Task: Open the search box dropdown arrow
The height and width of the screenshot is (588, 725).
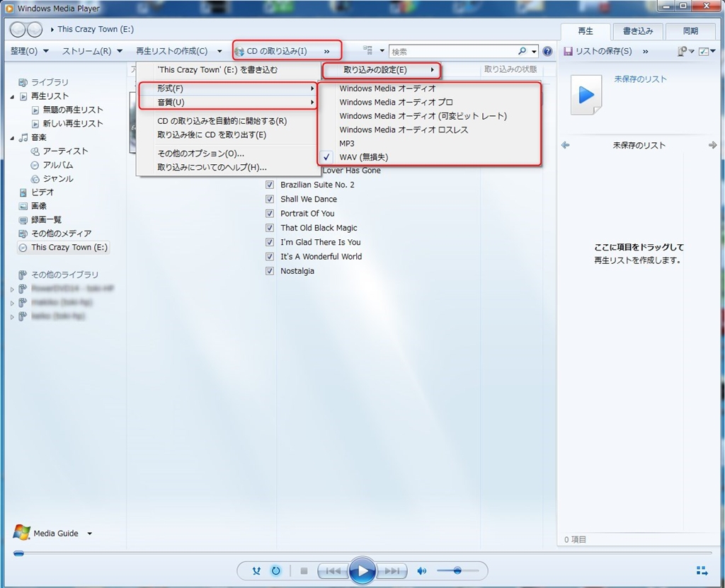Action: coord(534,52)
